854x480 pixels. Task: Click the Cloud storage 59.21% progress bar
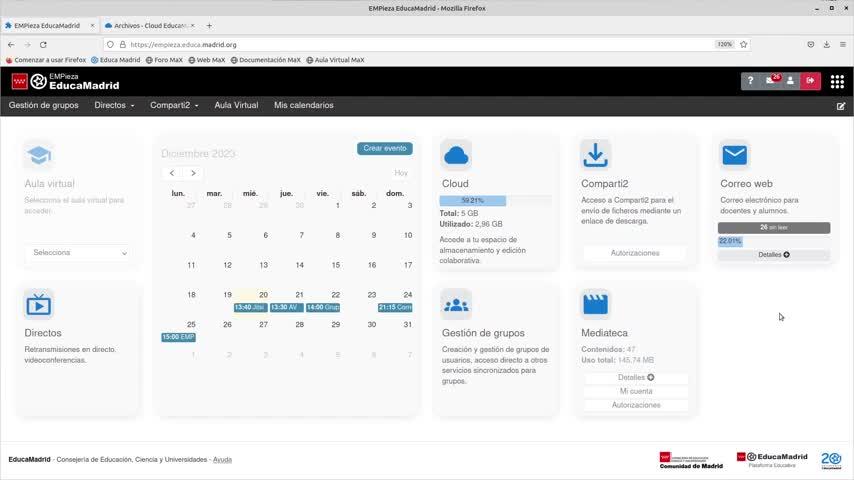pyautogui.click(x=495, y=200)
